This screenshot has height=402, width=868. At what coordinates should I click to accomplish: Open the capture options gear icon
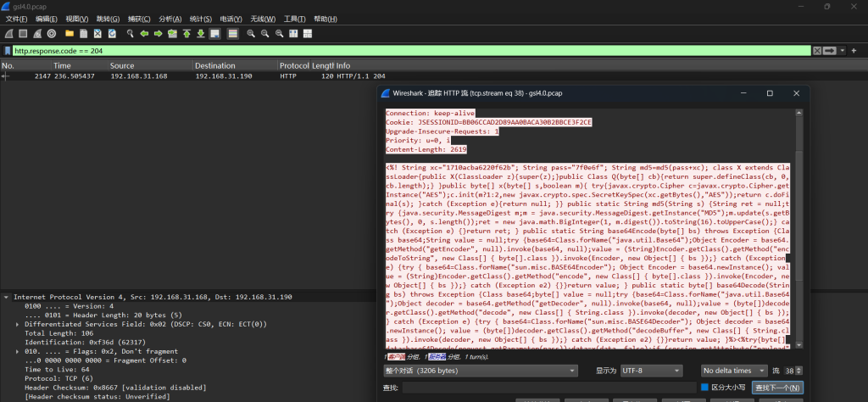52,33
